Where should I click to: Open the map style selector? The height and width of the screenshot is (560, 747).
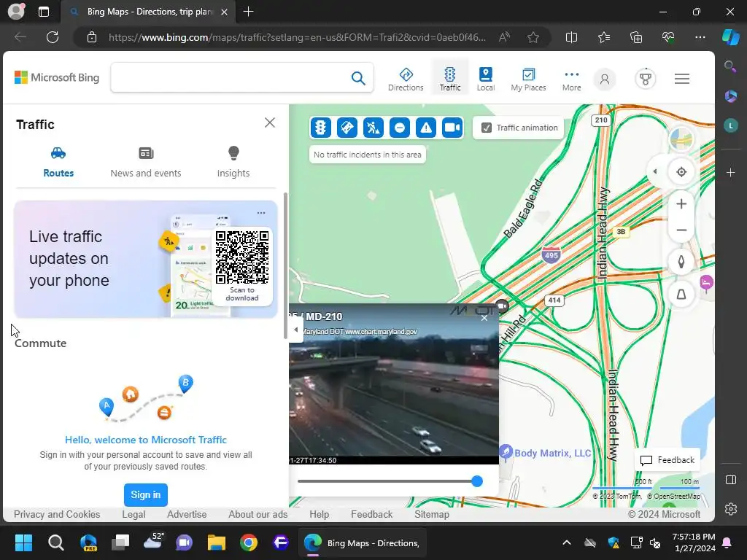pyautogui.click(x=681, y=139)
